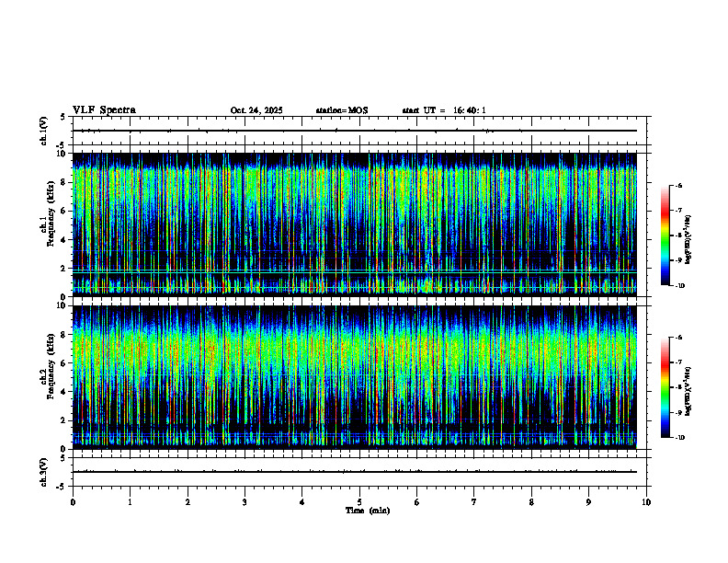Click the "VLF Spectra" plot title
Screen dimensions: 728x563
[104, 110]
